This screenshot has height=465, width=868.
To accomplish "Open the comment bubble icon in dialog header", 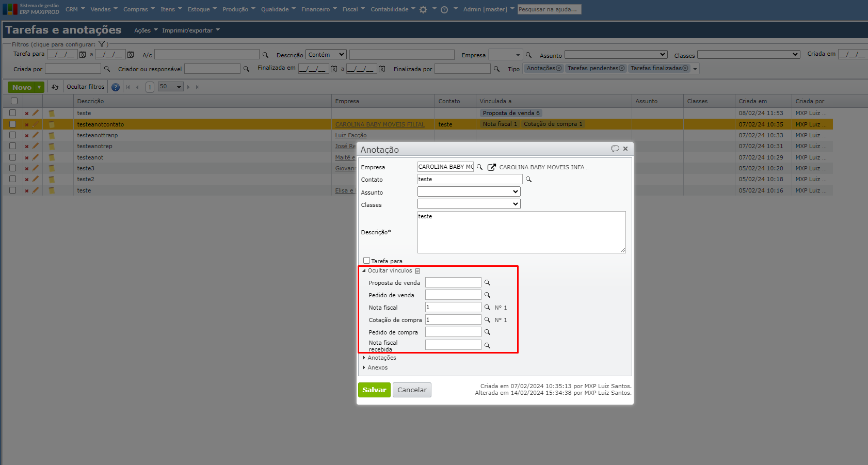I will [615, 149].
